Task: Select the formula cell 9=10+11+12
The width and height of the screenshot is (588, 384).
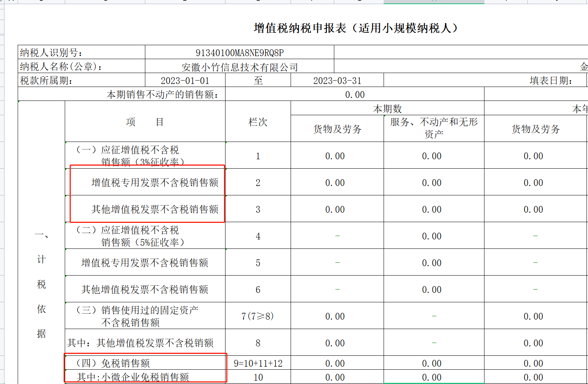Action: tap(258, 363)
